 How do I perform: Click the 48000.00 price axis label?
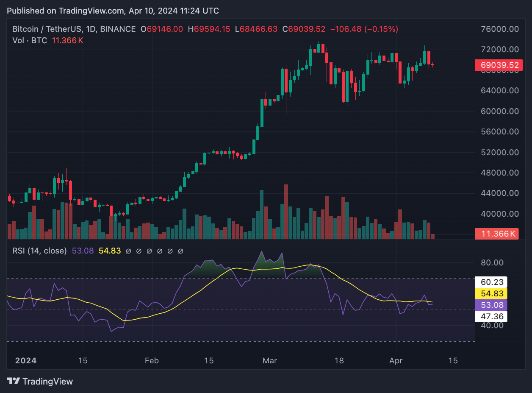[x=499, y=173]
